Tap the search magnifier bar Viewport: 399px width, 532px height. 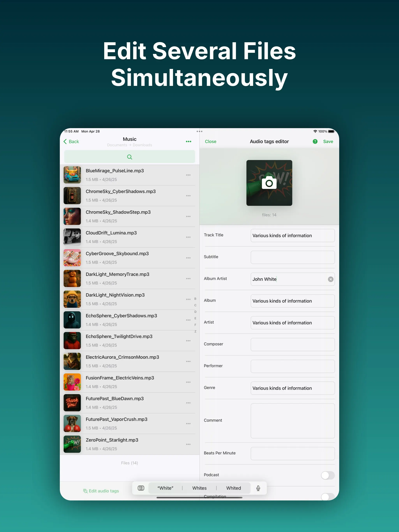pos(130,157)
